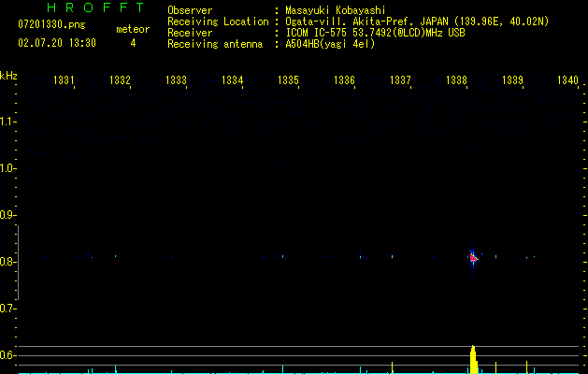Click the vertical gray frequency range bar
This screenshot has height=374, width=588.
tap(18, 262)
